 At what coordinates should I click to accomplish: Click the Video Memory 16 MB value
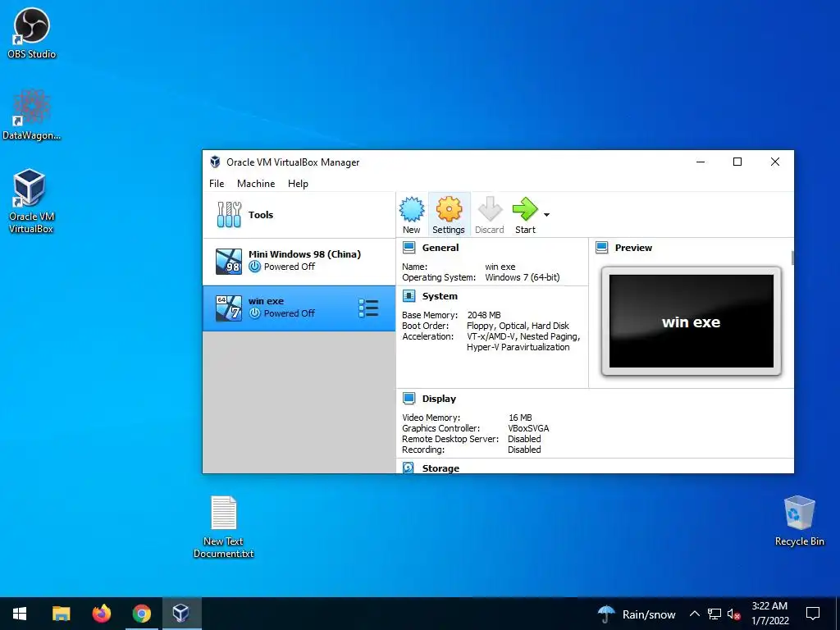(x=520, y=418)
